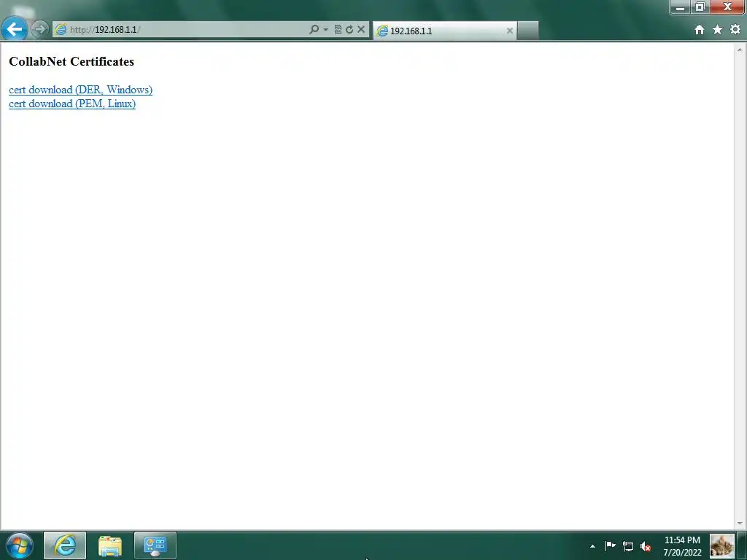Download the DER Windows certificate link

(80, 90)
